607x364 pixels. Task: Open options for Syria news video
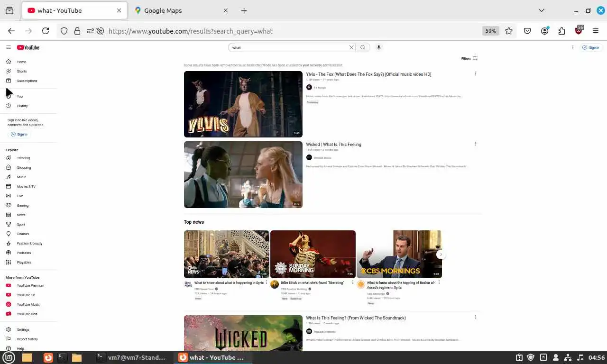point(266,282)
